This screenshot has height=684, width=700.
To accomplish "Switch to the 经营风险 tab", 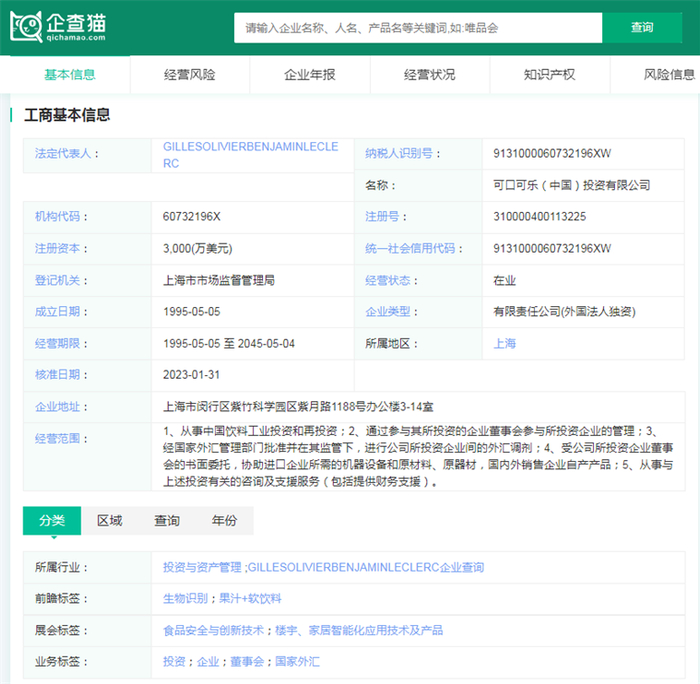I will coord(190,75).
